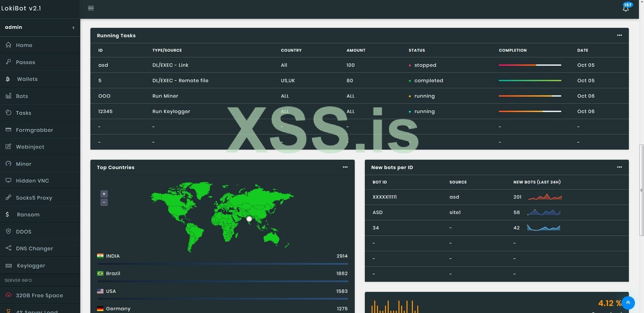Open notifications bell showing 157

(626, 8)
